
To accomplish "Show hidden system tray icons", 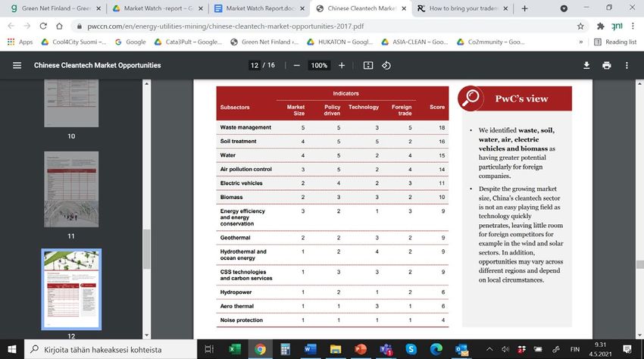I will pyautogui.click(x=489, y=349).
